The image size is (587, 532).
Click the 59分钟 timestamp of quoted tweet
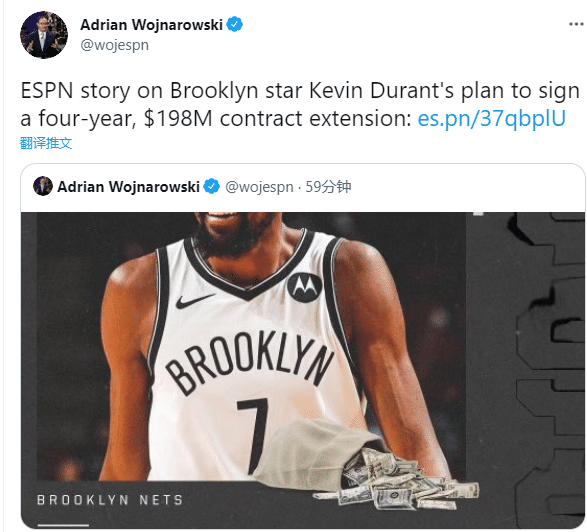pos(328,186)
